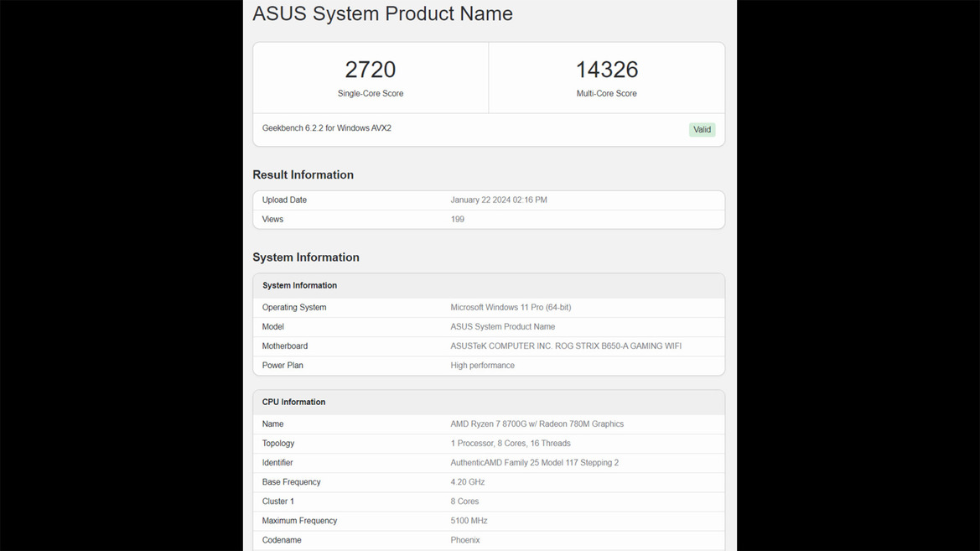Click the 'Multi-Core Score' label

pyautogui.click(x=606, y=94)
